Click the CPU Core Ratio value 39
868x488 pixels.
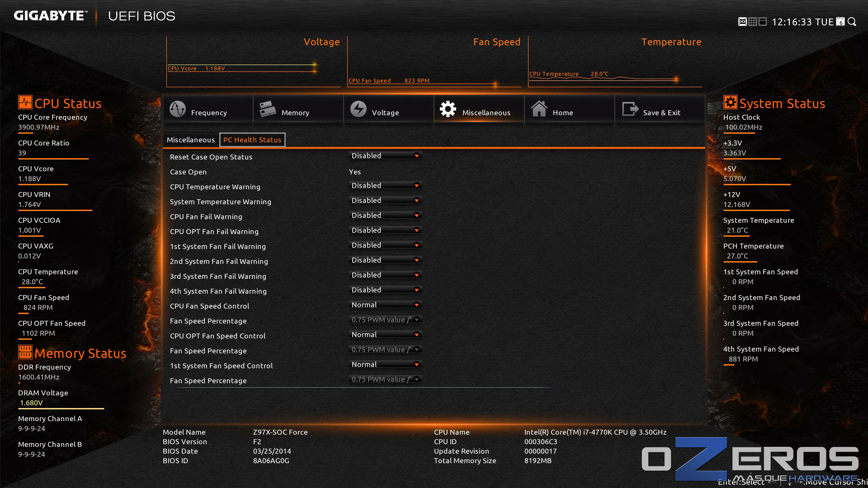22,153
